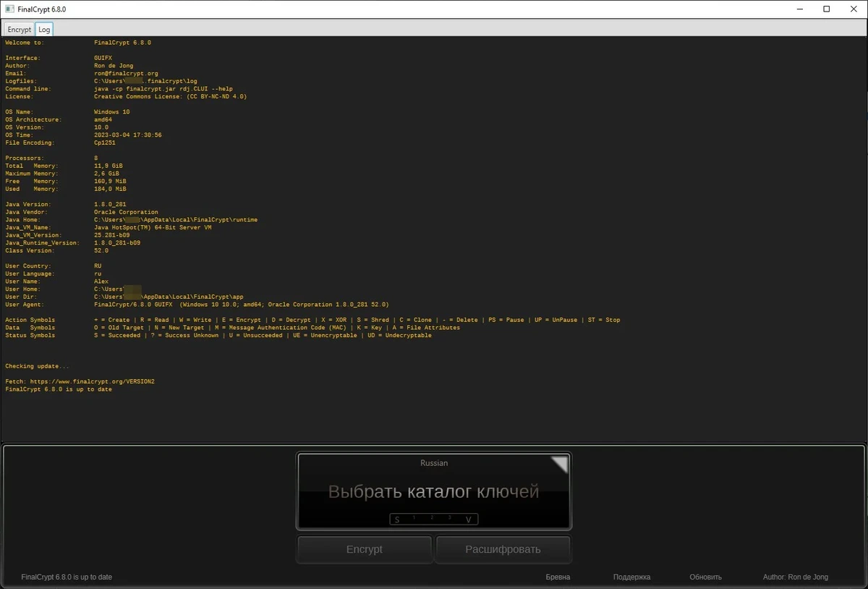Click the Russian language label
The width and height of the screenshot is (868, 589).
pyautogui.click(x=434, y=463)
